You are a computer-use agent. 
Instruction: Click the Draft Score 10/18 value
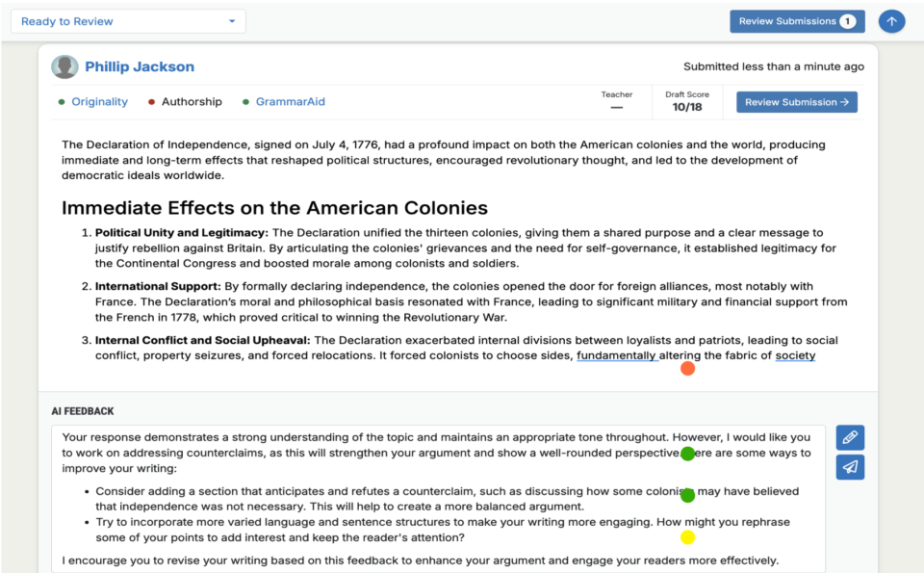687,107
